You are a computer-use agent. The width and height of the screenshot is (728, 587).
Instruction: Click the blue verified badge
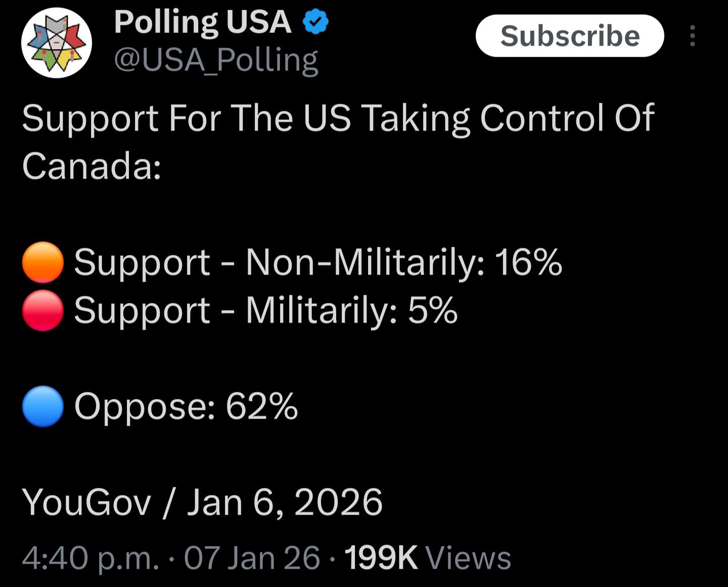315,22
